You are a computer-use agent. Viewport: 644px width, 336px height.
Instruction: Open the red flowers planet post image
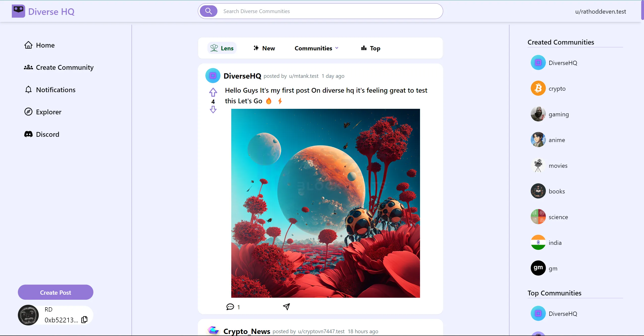click(x=325, y=203)
